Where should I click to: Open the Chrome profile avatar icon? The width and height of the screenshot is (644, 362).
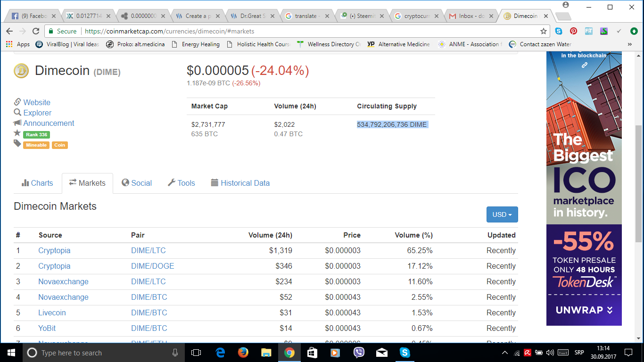coord(566,5)
